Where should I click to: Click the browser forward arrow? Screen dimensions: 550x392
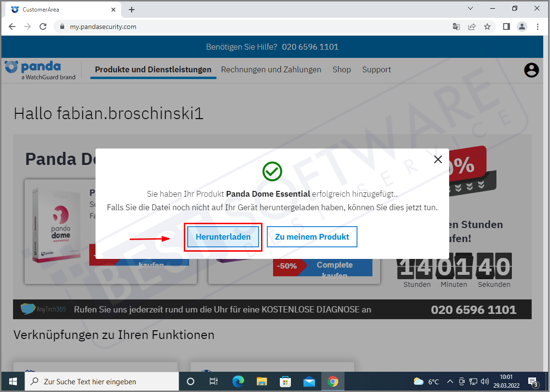pyautogui.click(x=27, y=27)
